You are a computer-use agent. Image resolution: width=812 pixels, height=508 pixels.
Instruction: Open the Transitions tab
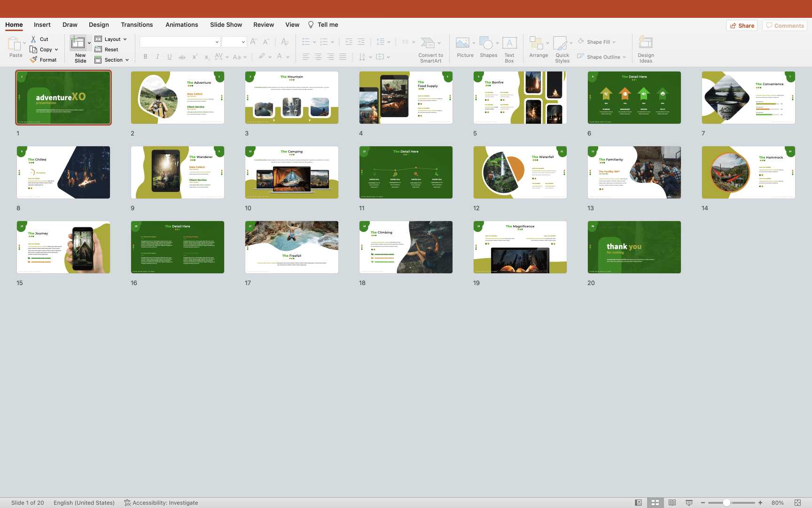137,24
